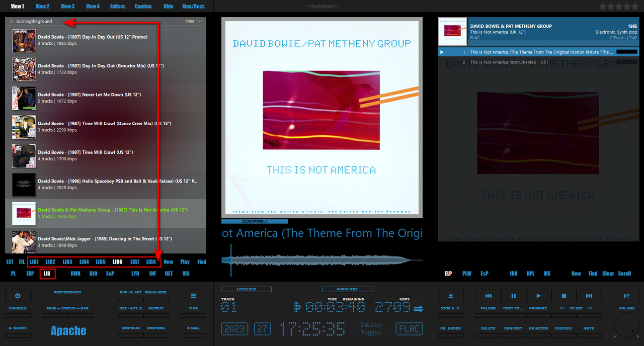Open the EXP panel
The width and height of the screenshot is (644, 346).
(x=30, y=274)
